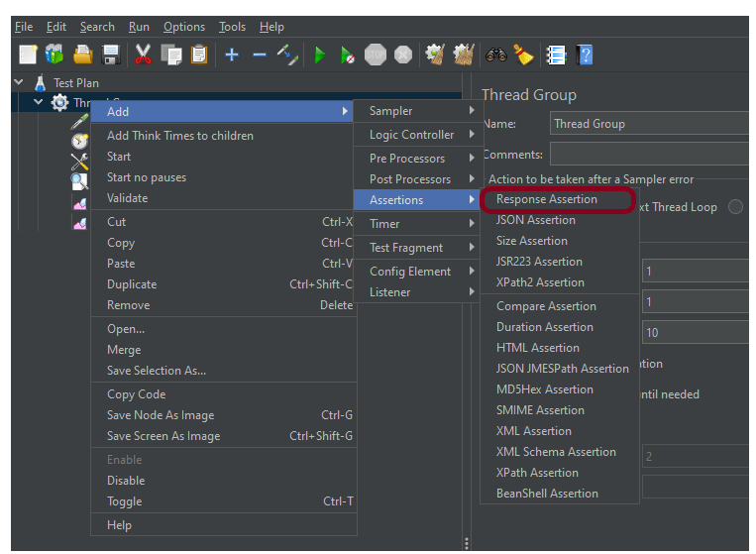This screenshot has height=554, width=756.
Task: Click the Help question mark toolbar icon
Action: click(585, 55)
